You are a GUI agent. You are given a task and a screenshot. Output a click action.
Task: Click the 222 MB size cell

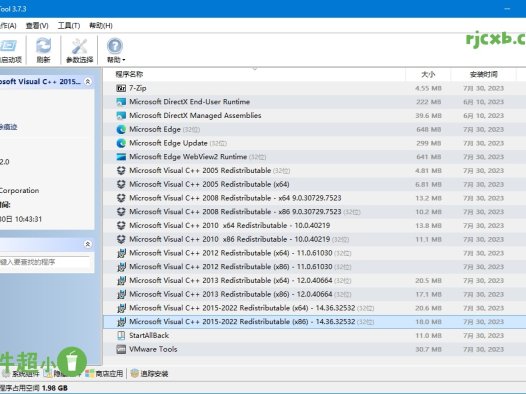pos(429,102)
